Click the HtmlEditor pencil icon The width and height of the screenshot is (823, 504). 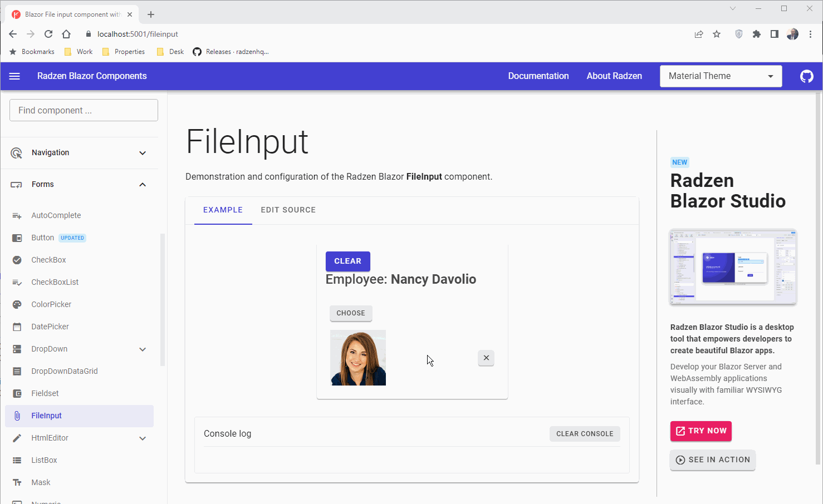pos(17,438)
